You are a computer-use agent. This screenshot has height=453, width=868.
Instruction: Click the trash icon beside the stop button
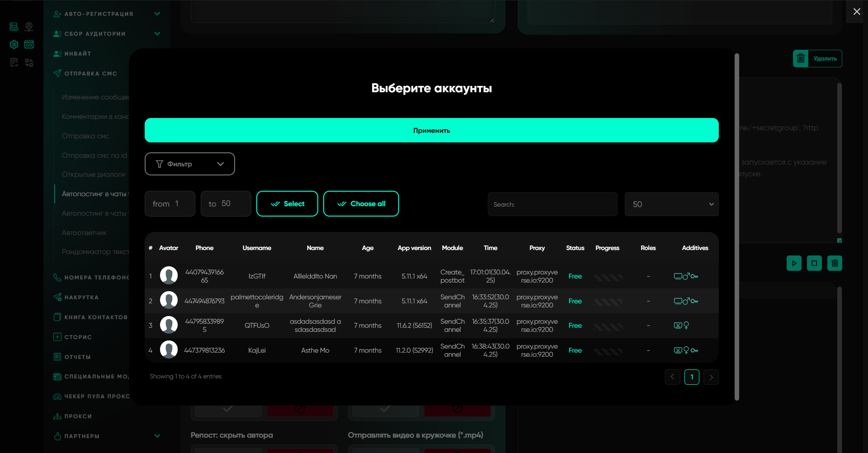(x=835, y=263)
